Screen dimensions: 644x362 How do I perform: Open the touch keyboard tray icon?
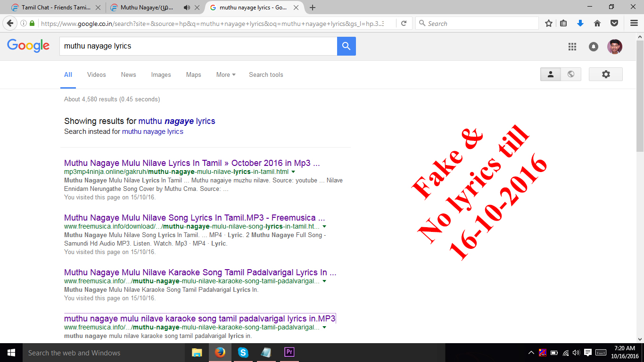[x=601, y=353]
